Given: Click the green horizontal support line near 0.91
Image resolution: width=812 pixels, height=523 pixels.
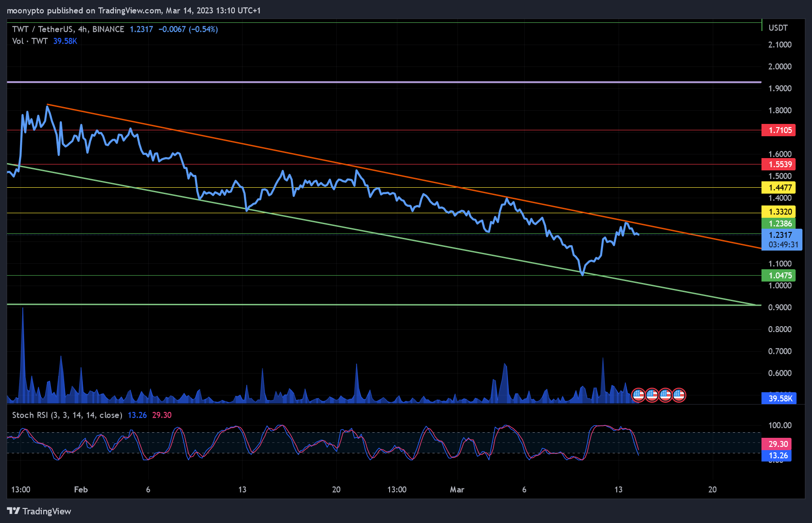Looking at the screenshot, I should 384,304.
